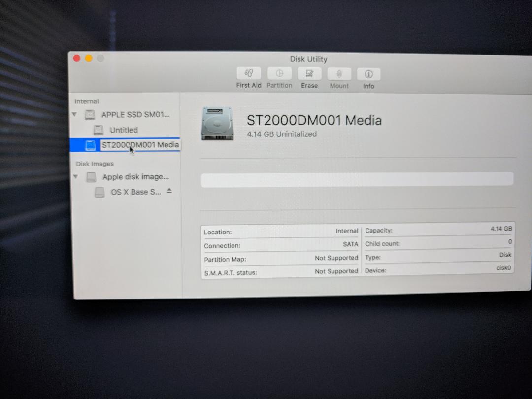The height and width of the screenshot is (399, 532).
Task: Click the S.M.A.R.T. status Not Supported value
Action: click(336, 271)
